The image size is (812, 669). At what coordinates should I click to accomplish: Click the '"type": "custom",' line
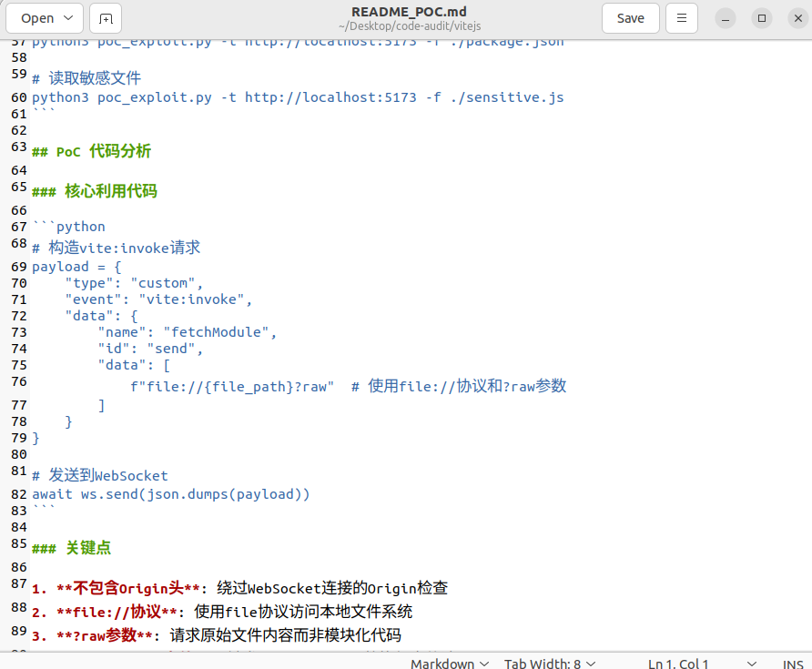[x=134, y=283]
